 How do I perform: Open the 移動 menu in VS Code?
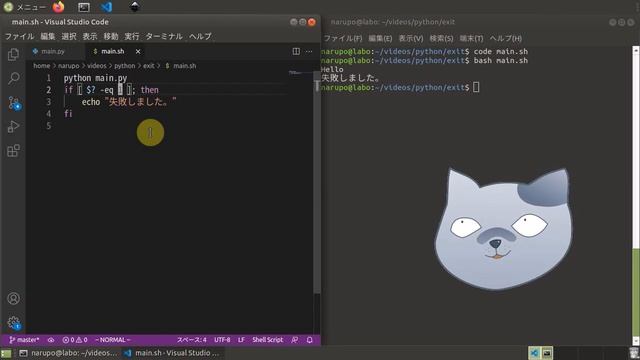[111, 36]
